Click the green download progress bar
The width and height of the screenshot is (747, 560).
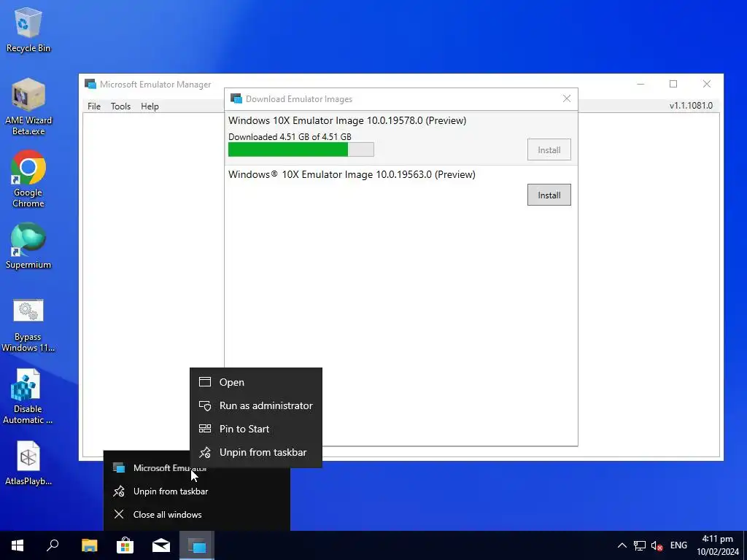point(301,149)
